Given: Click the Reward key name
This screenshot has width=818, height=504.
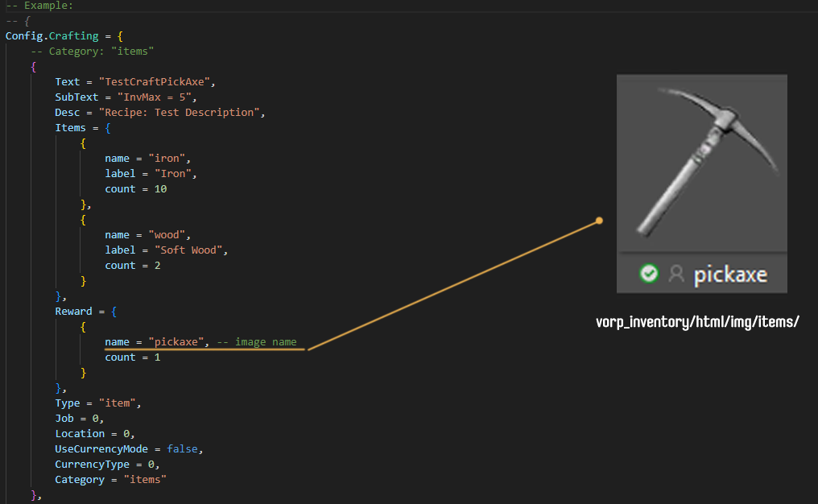Looking at the screenshot, I should (x=73, y=312).
